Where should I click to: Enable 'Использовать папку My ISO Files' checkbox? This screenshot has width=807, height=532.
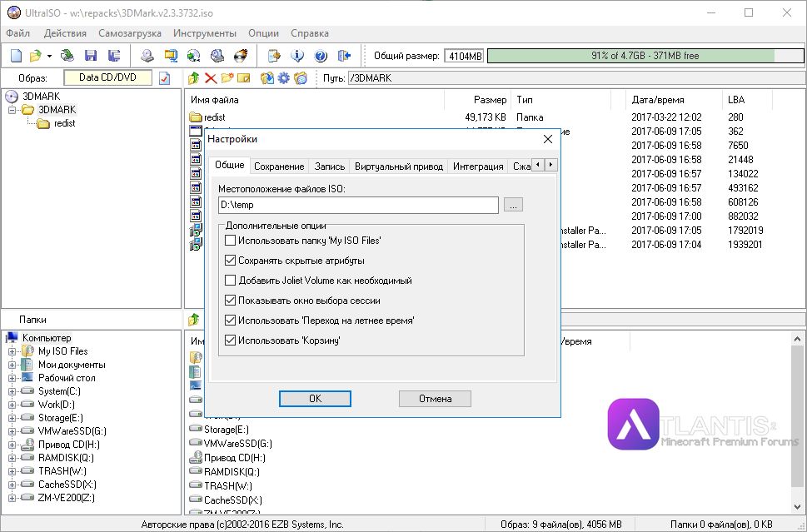point(231,241)
